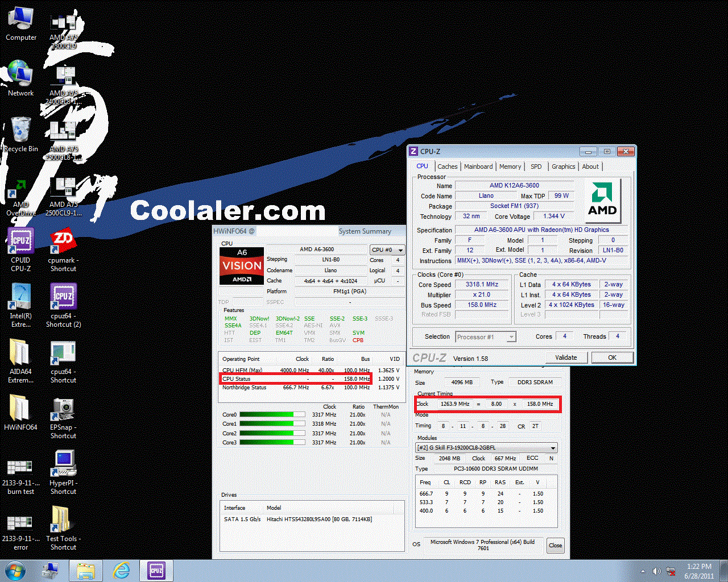This screenshot has width=728, height=582.
Task: Open the Windows Start menu
Action: click(15, 571)
